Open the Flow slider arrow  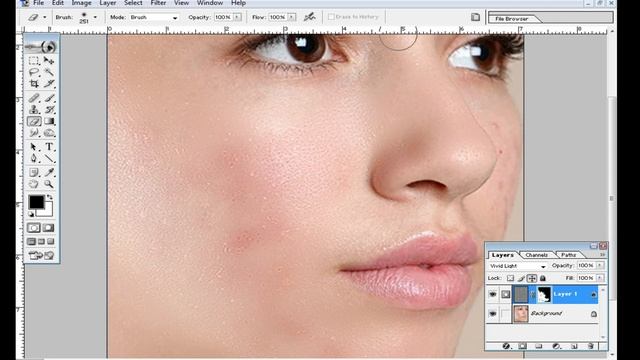pyautogui.click(x=291, y=17)
